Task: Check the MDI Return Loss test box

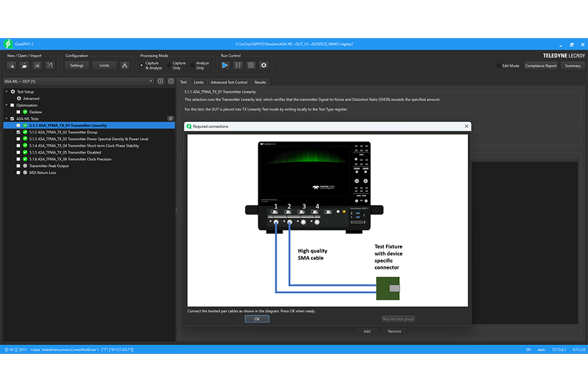Action: pos(18,173)
